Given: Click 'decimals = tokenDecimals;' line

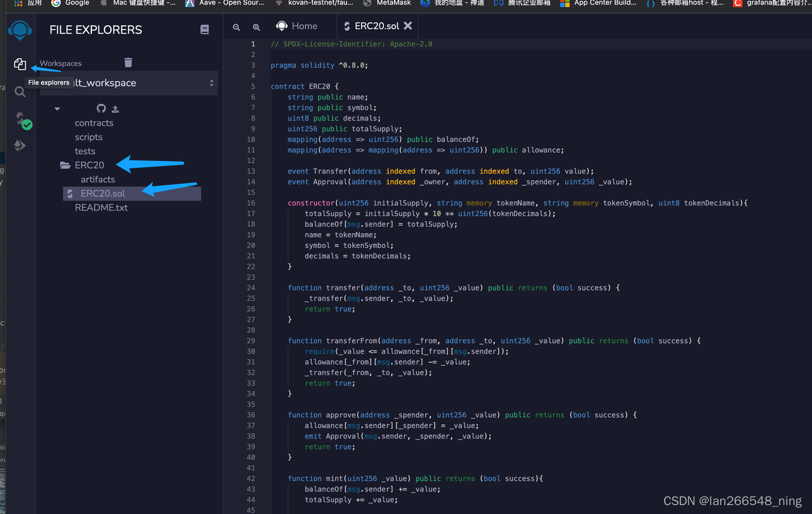Looking at the screenshot, I should coord(358,256).
